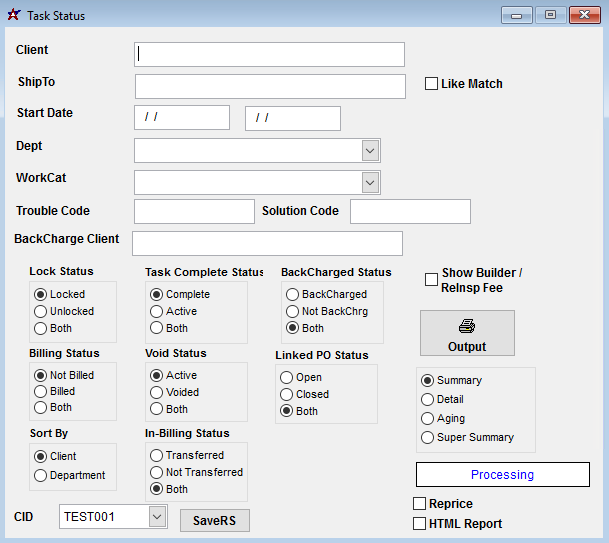Viewport: 609px width, 543px height.
Task: Select Unlocked under Lock Status
Action: click(x=41, y=311)
